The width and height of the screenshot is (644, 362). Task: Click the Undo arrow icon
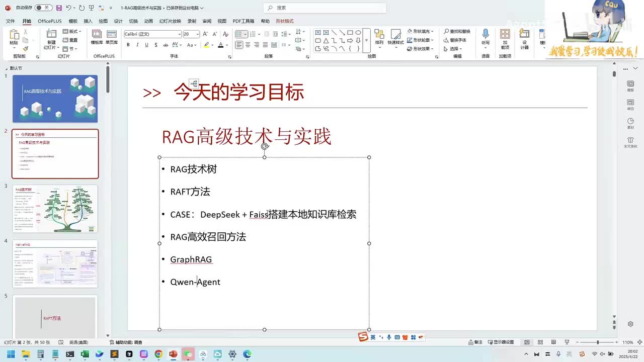[x=69, y=8]
